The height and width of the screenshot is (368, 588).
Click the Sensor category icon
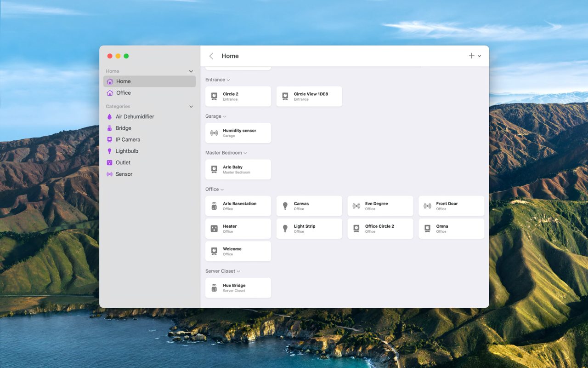[110, 174]
